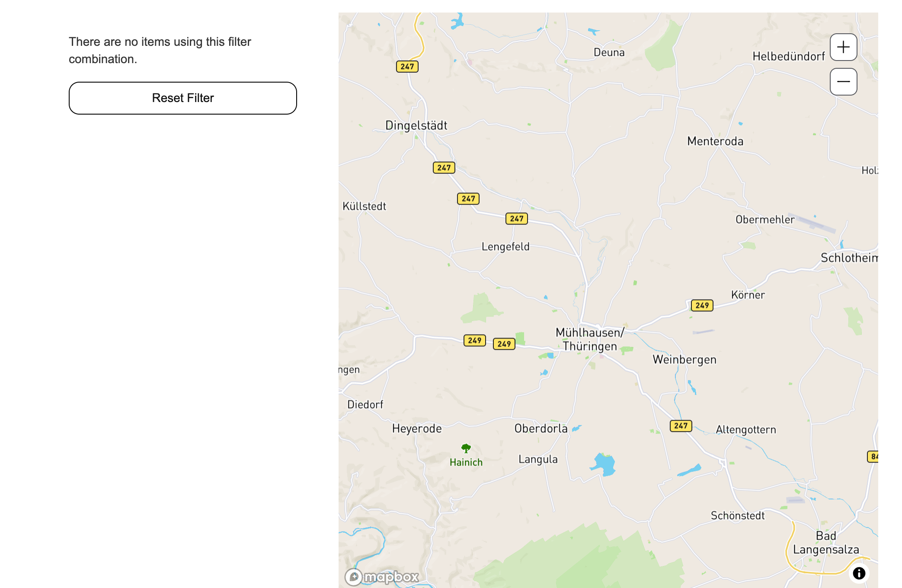902x588 pixels.
Task: Click the Helbedündorf label
Action: click(789, 57)
